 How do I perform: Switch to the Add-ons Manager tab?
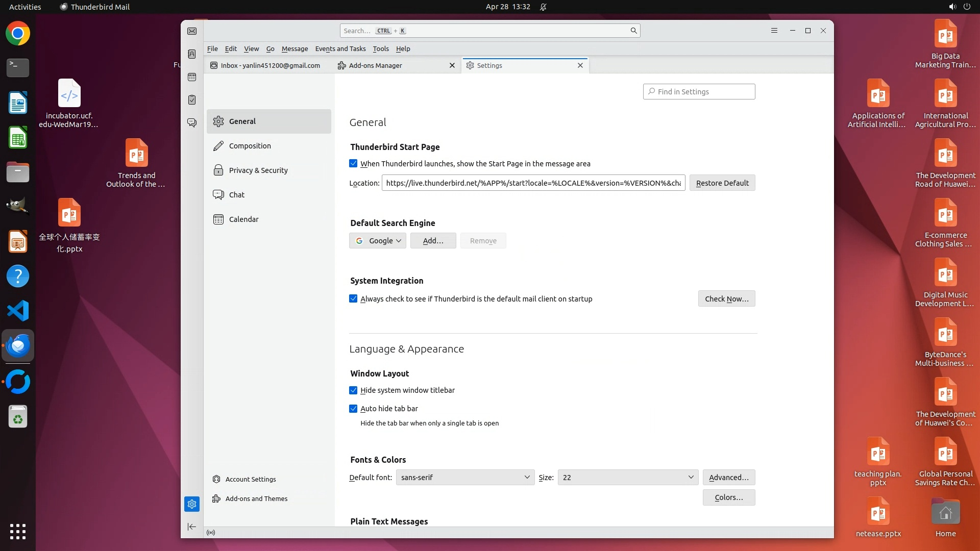[376, 65]
